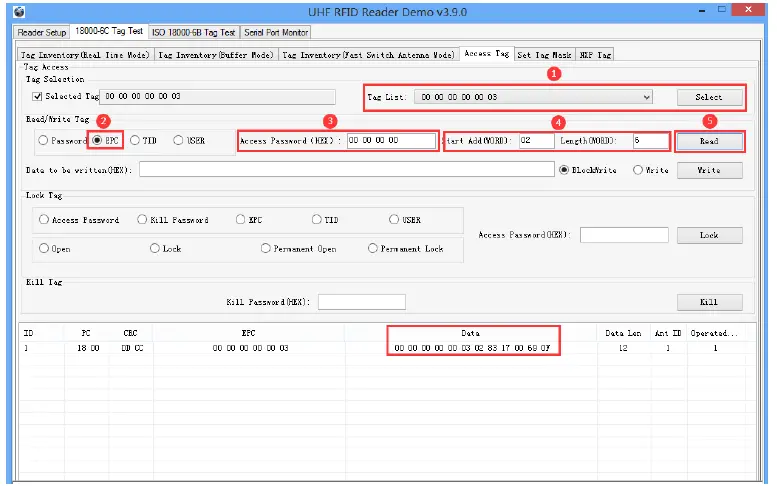Viewport: 777px width, 486px height.
Task: Click the Selected Tag value field
Action: [x=217, y=96]
